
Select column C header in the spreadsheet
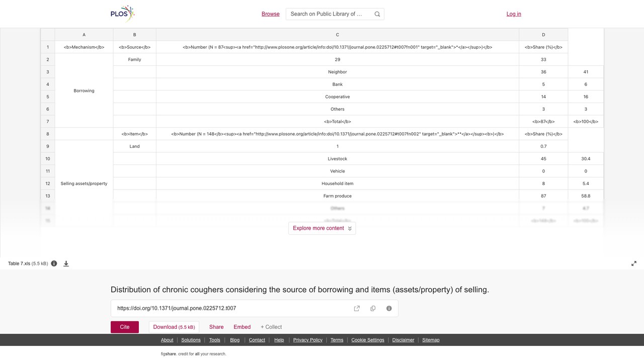tap(338, 35)
